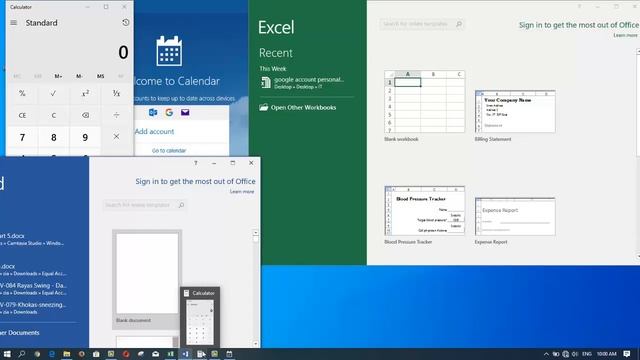Open the Calculator history panel
The image size is (640, 360).
pyautogui.click(x=125, y=23)
